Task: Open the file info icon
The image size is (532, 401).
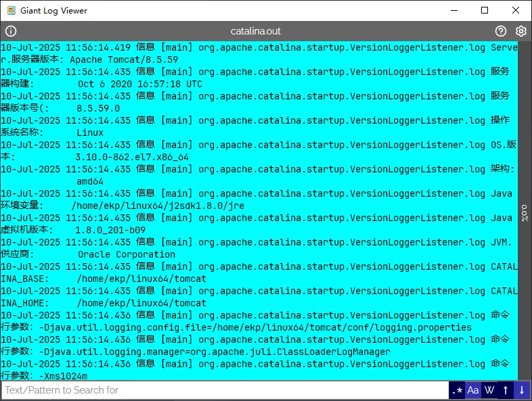Action: click(x=11, y=31)
